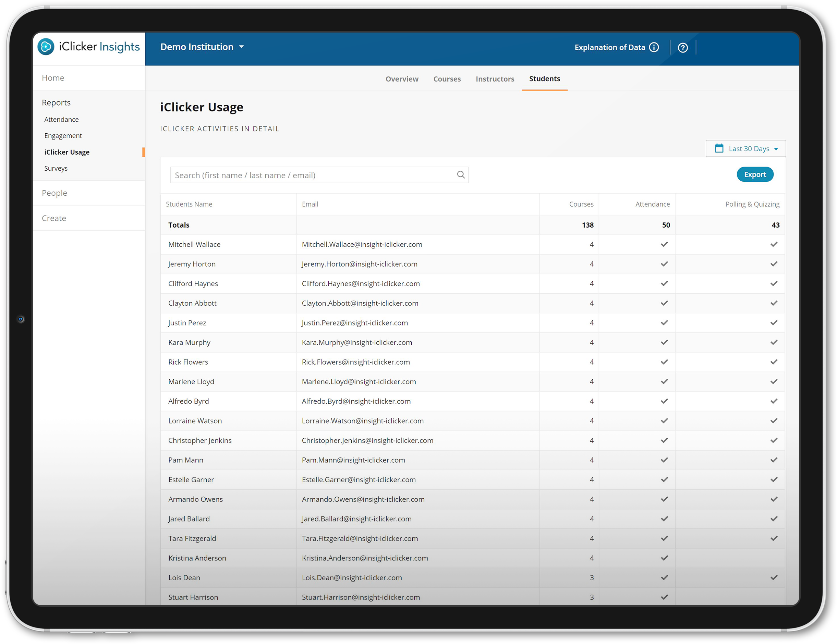Screen dimensions: 837x644
Task: Switch to the Overview tab
Action: (x=402, y=78)
